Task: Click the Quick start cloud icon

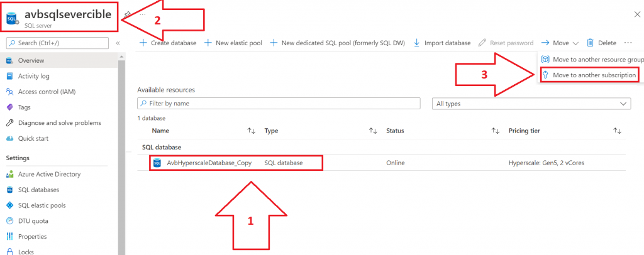Action: point(10,139)
